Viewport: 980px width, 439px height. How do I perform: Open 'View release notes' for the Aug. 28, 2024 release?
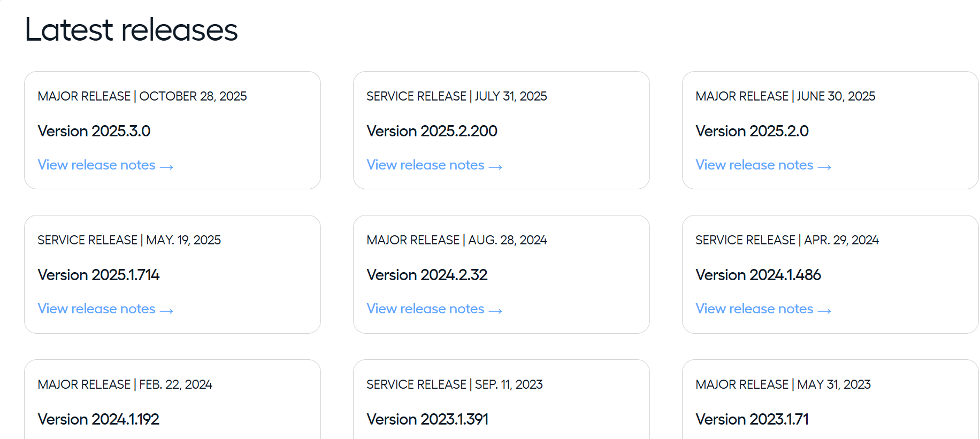click(x=425, y=309)
